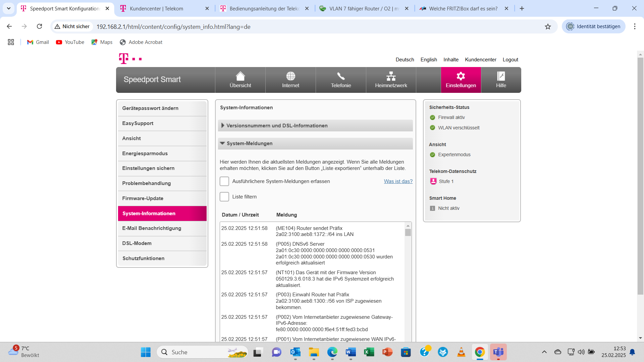644x362 pixels.
Task: Log out via the Logout link
Action: (511, 60)
